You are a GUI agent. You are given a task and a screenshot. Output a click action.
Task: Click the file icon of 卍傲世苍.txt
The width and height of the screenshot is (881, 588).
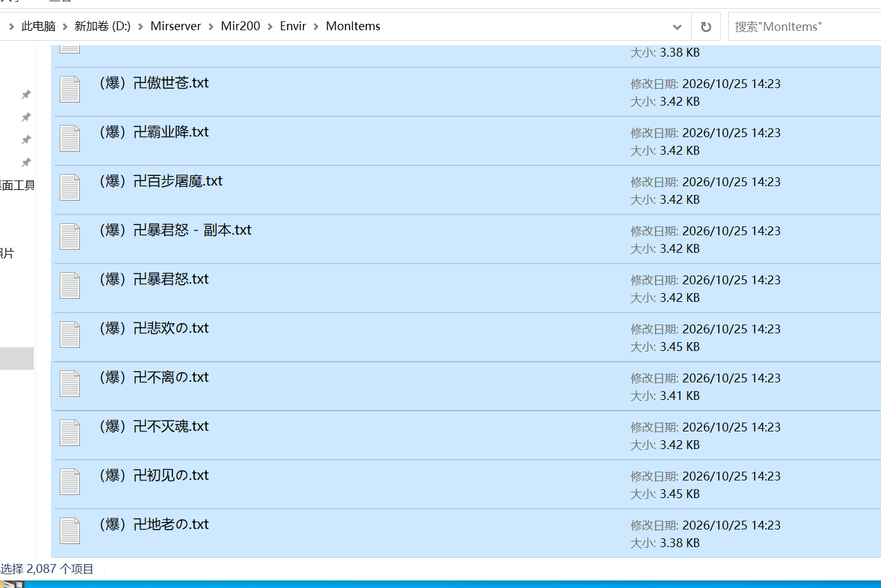pyautogui.click(x=70, y=89)
